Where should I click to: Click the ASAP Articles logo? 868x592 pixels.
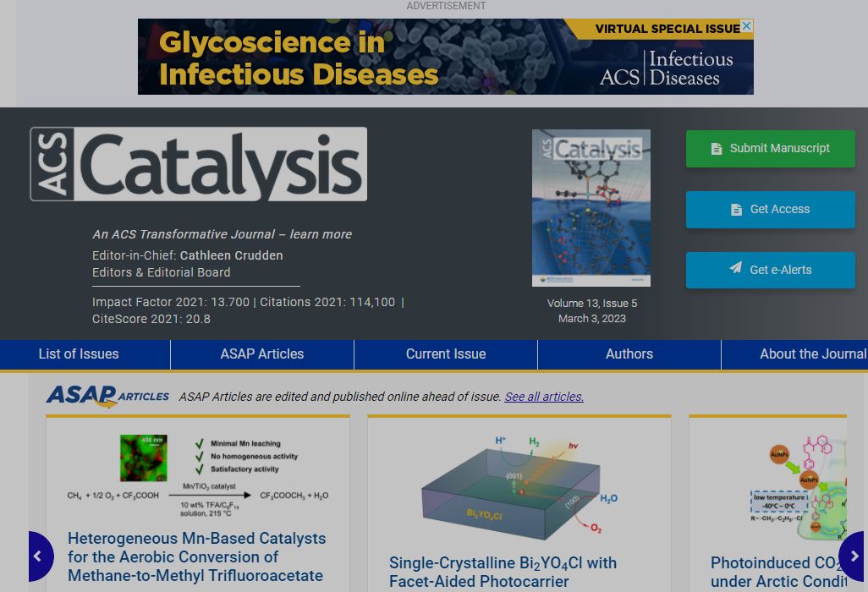click(107, 396)
